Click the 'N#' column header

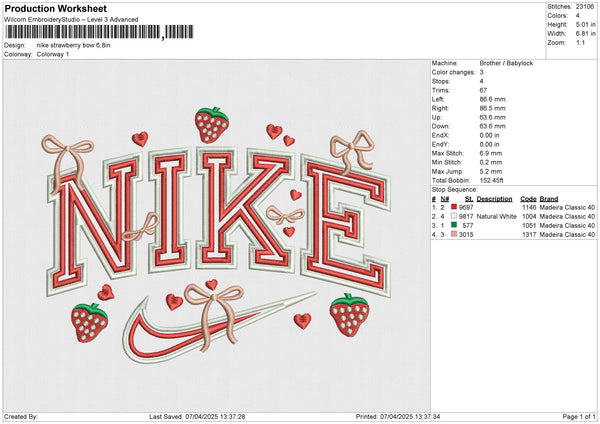click(445, 199)
